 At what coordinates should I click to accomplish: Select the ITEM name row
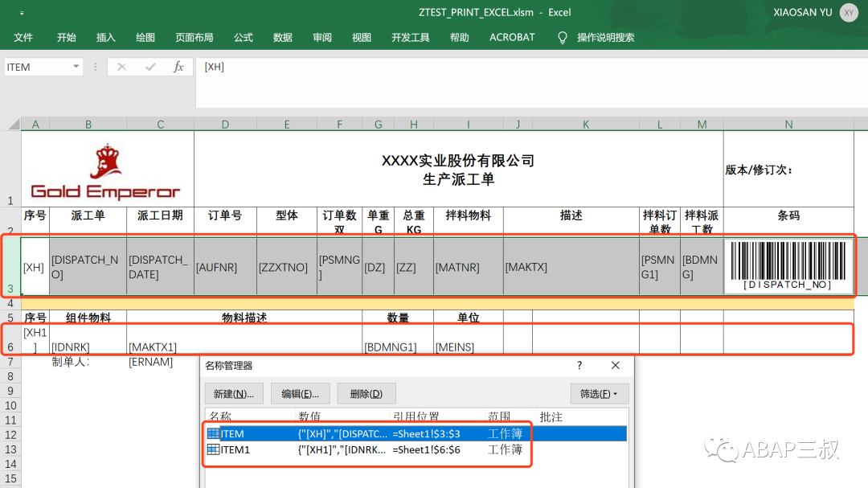(416, 433)
